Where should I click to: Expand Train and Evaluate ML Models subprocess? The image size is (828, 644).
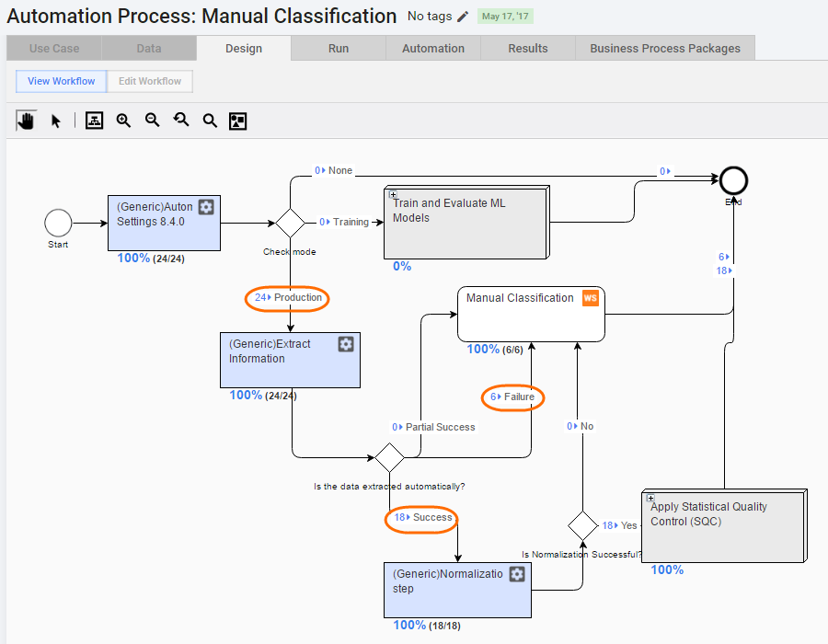[x=393, y=194]
